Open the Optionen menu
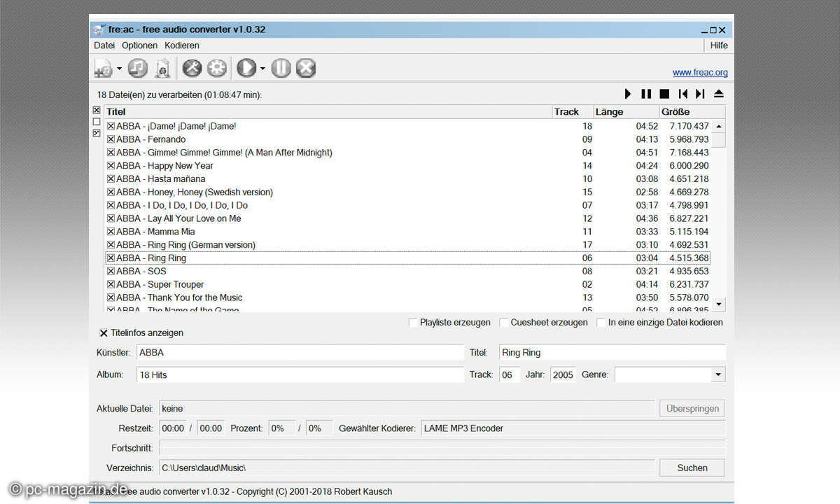This screenshot has height=504, width=840. tap(139, 45)
